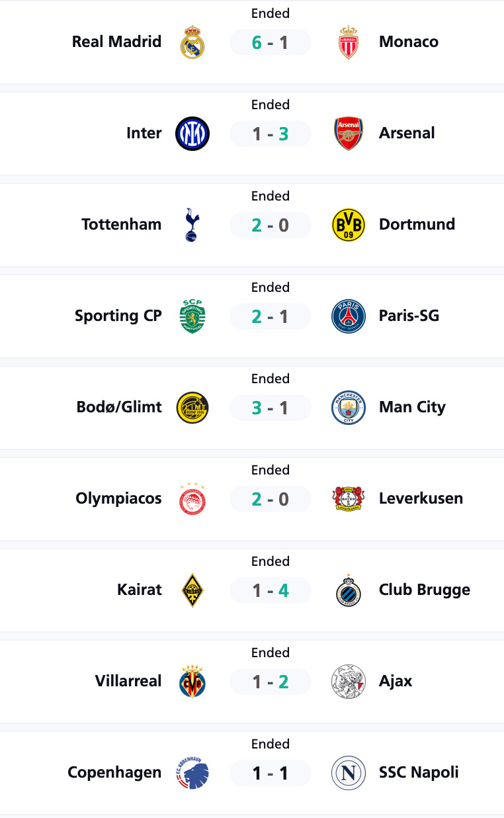Click the Inter 1 - 3 Arsenal score
504x818 pixels.
point(270,134)
